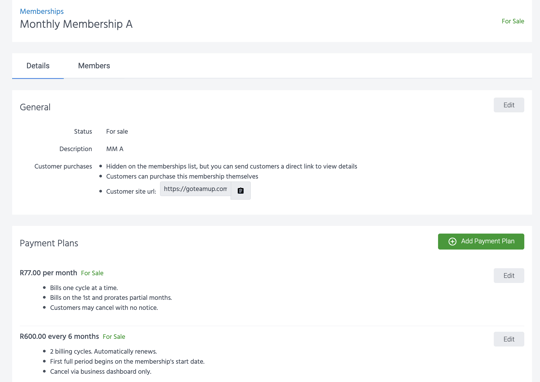Switch to the Members tab

tap(94, 66)
